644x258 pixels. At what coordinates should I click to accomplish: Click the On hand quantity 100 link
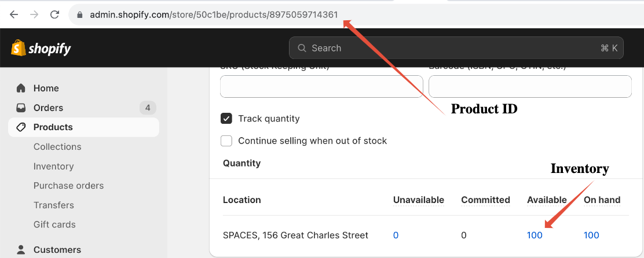pyautogui.click(x=591, y=235)
